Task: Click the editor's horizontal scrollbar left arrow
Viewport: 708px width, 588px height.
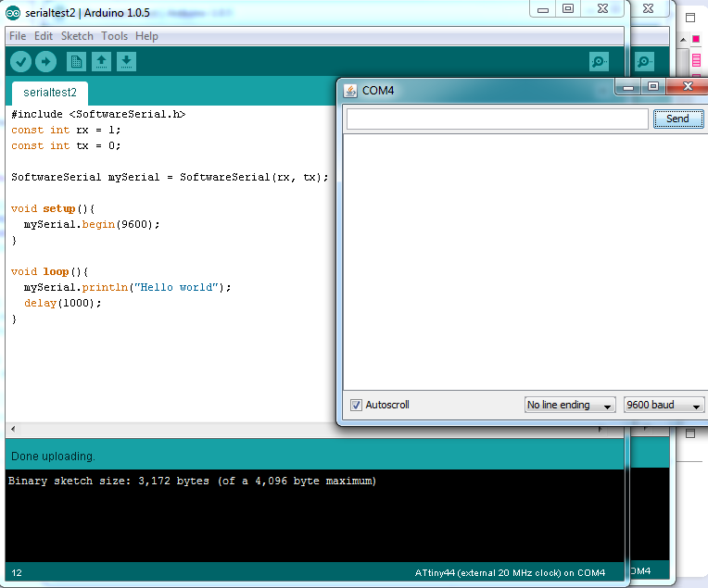Action: (12, 430)
